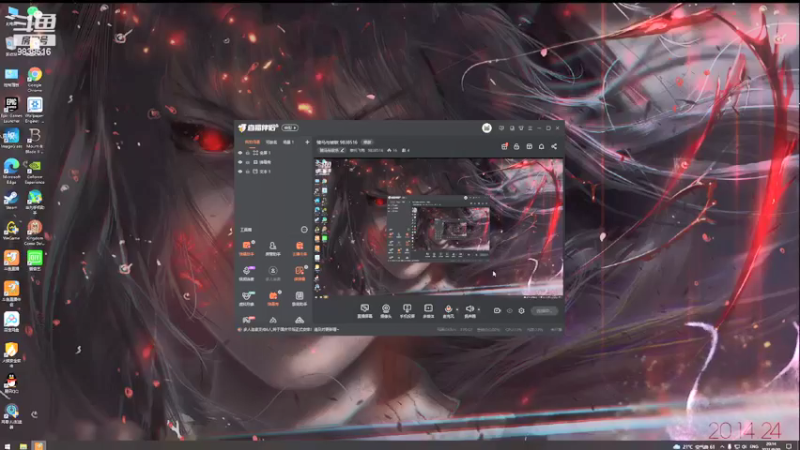The height and width of the screenshot is (450, 800).
Task: Open Epic Games Launcher desktop icon
Action: pyautogui.click(x=11, y=110)
